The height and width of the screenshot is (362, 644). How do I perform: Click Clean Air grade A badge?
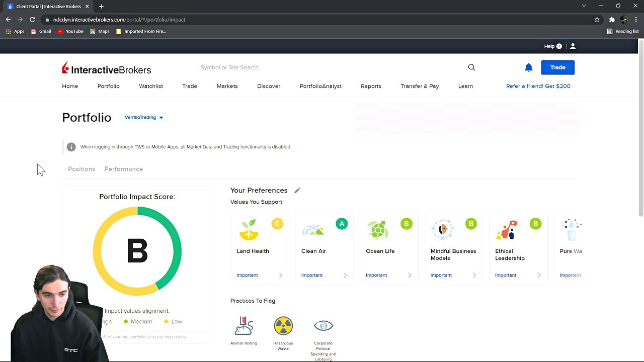[x=342, y=224]
